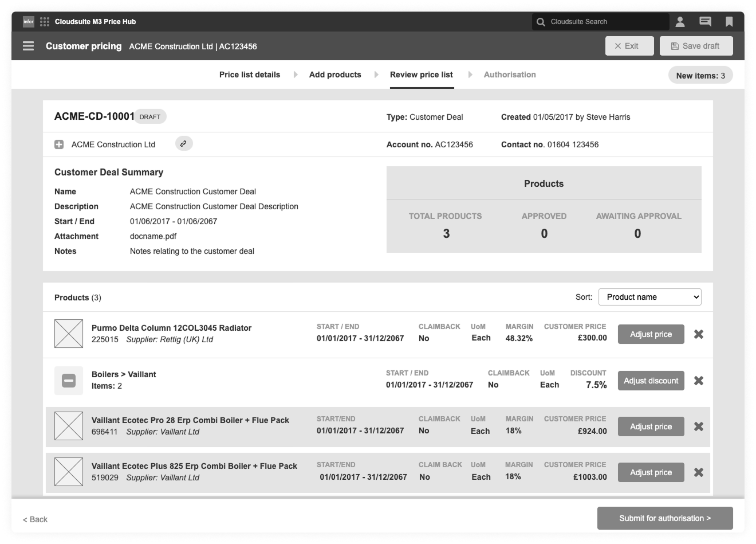
Task: Click the Save draft button
Action: (696, 46)
